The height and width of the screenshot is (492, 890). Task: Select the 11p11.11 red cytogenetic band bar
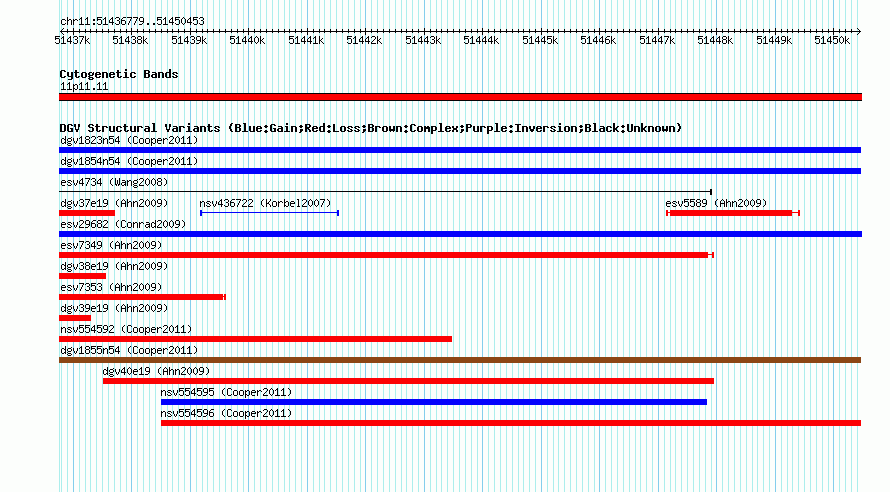(x=460, y=97)
